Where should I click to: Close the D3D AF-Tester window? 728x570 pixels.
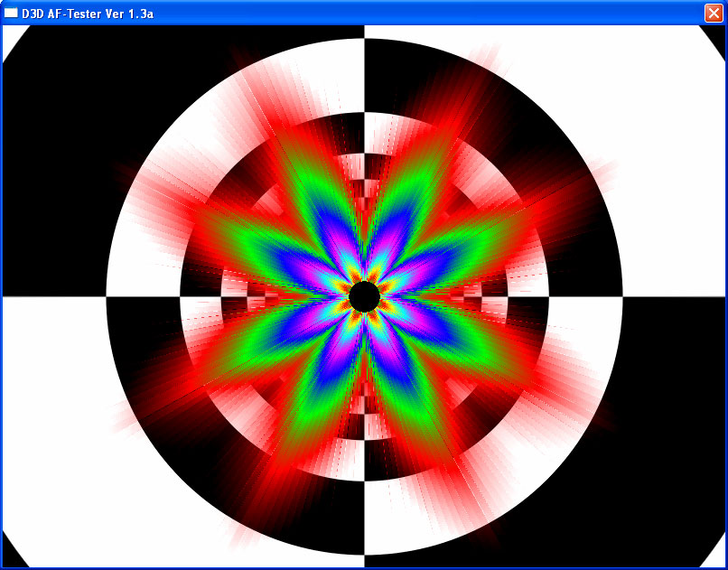[x=713, y=13]
